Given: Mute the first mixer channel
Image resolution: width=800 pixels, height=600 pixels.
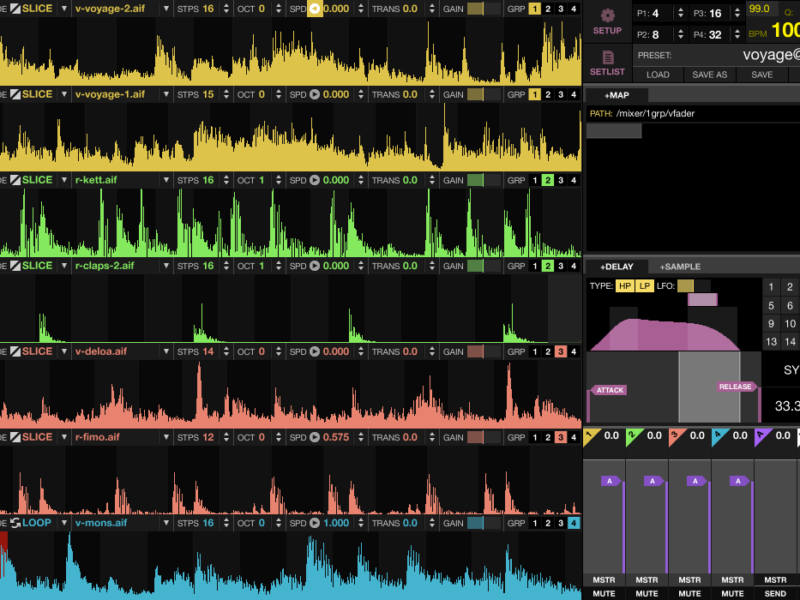Looking at the screenshot, I should click(x=604, y=593).
